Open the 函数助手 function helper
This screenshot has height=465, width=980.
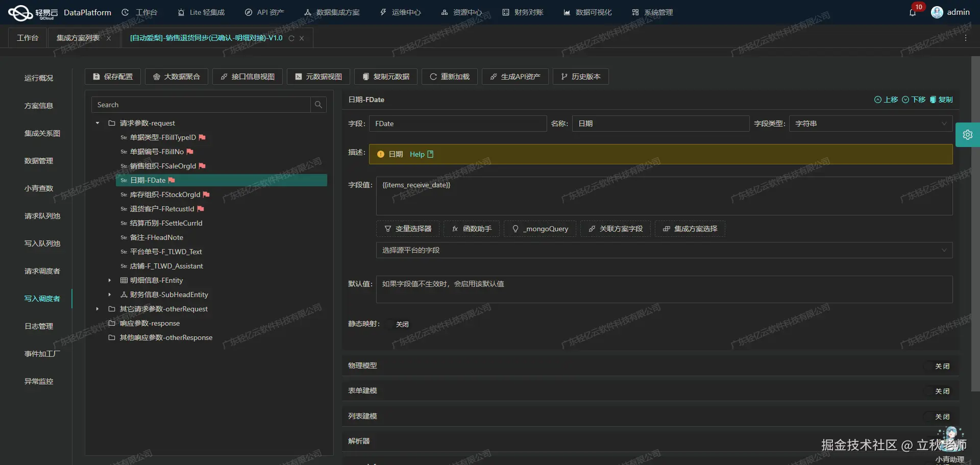(x=471, y=229)
